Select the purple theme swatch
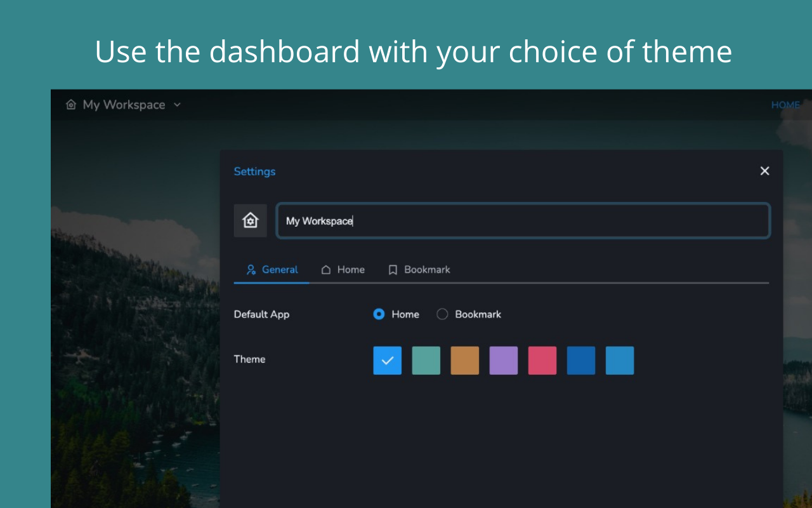The image size is (812, 508). click(x=503, y=360)
